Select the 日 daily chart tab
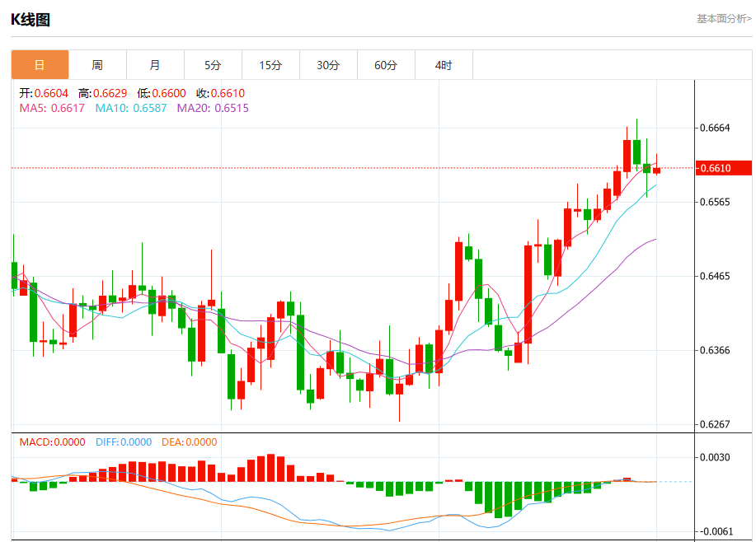Viewport: 756px width, 542px height. click(x=40, y=64)
